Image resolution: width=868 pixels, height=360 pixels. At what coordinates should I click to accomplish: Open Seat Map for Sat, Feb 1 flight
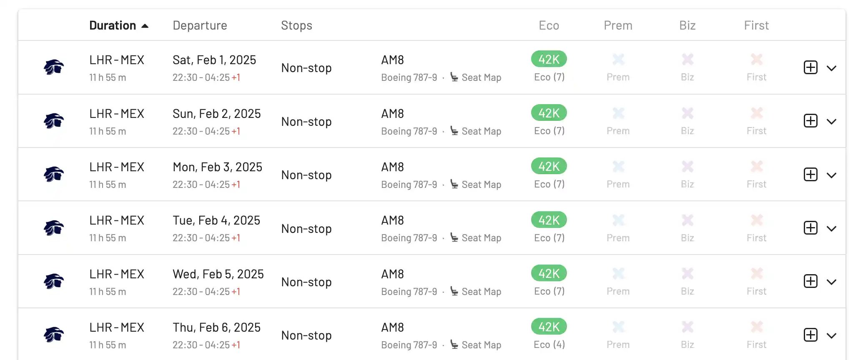(x=476, y=77)
